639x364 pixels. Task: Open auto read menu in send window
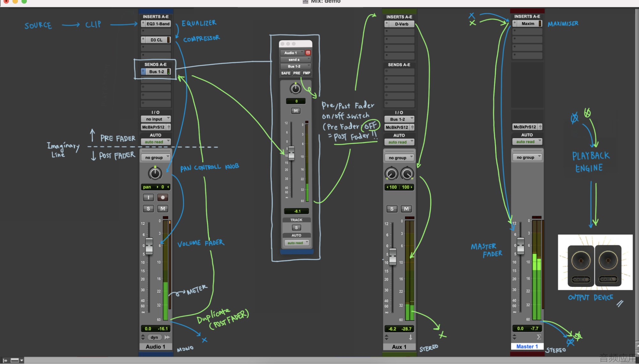(x=297, y=243)
